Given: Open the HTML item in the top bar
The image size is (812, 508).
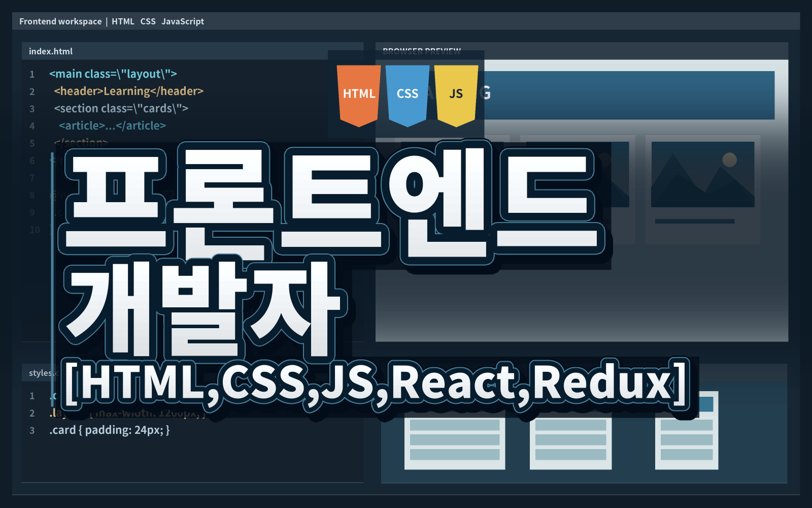Looking at the screenshot, I should [123, 21].
